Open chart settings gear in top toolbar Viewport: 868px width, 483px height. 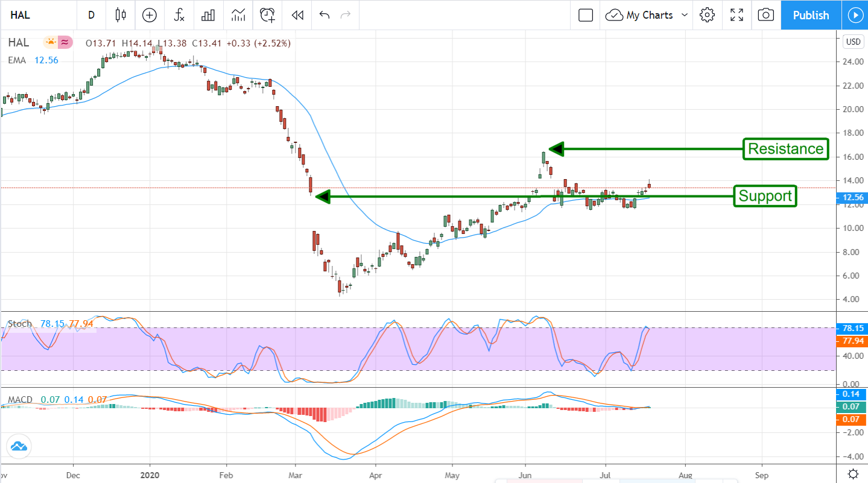(707, 15)
